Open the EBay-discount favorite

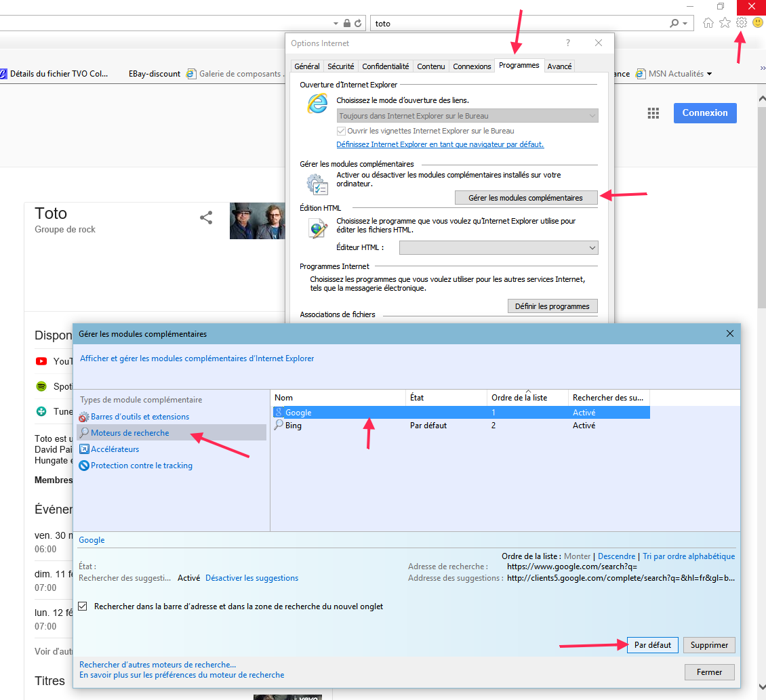[155, 74]
